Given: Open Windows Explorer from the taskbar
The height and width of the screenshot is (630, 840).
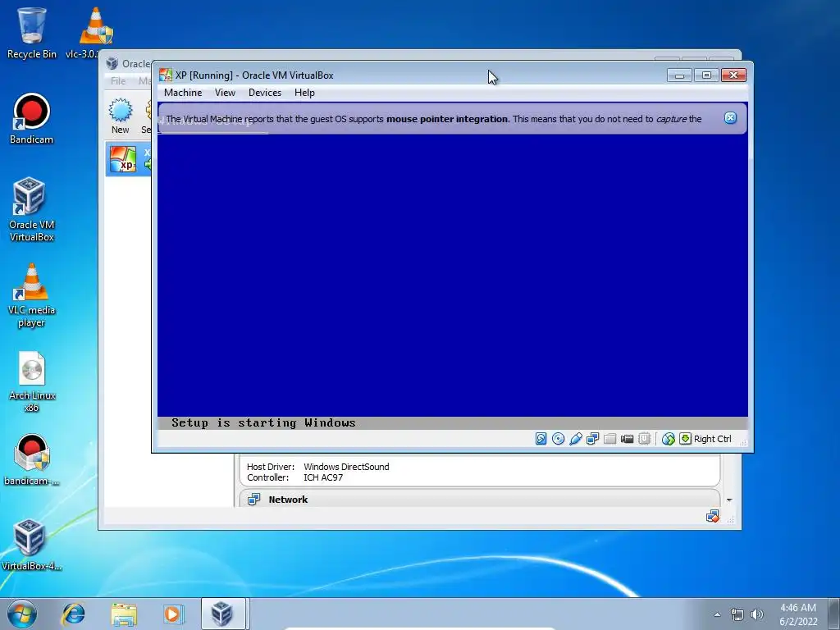Looking at the screenshot, I should click(123, 614).
